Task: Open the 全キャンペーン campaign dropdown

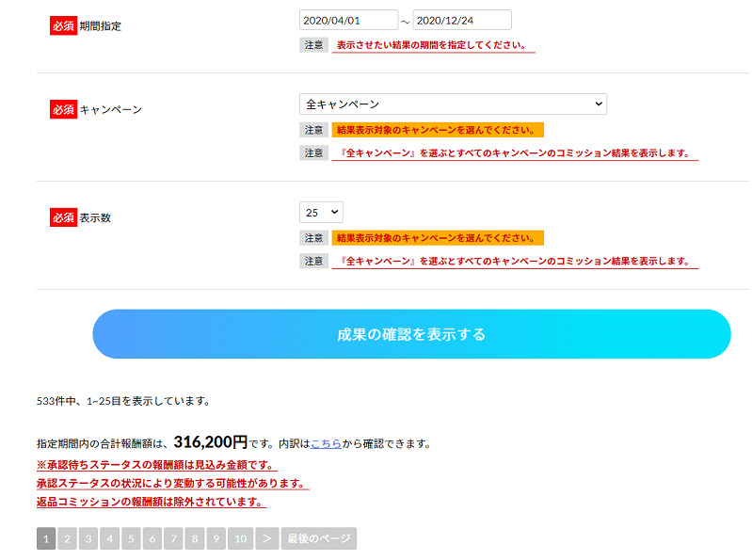Action: coord(453,104)
